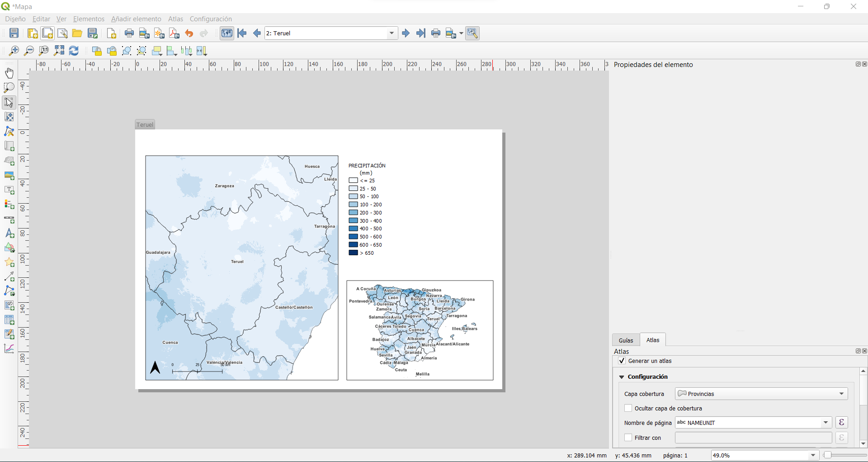Select the Add Legend tool
The image size is (868, 462).
point(9,205)
